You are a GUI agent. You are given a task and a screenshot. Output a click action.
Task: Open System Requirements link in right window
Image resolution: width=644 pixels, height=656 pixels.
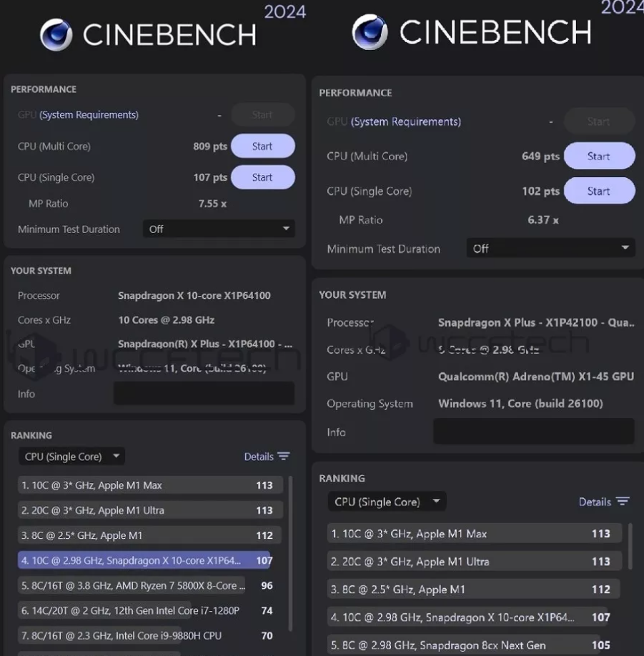click(x=405, y=121)
